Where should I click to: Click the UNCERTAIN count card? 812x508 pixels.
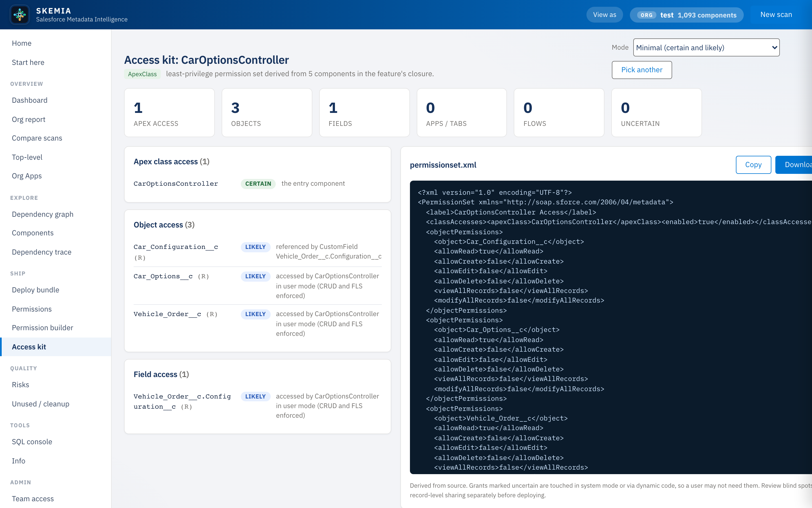[x=657, y=113]
